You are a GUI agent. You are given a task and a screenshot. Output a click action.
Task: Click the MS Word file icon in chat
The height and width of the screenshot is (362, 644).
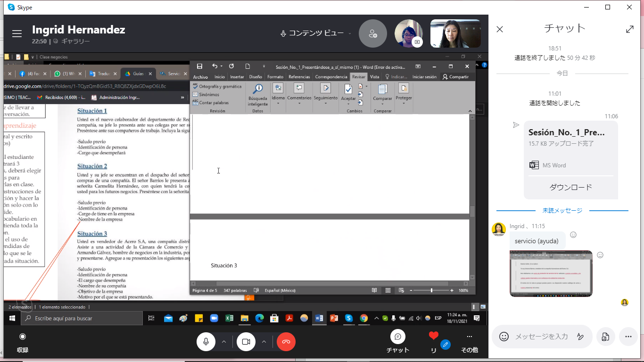(534, 165)
